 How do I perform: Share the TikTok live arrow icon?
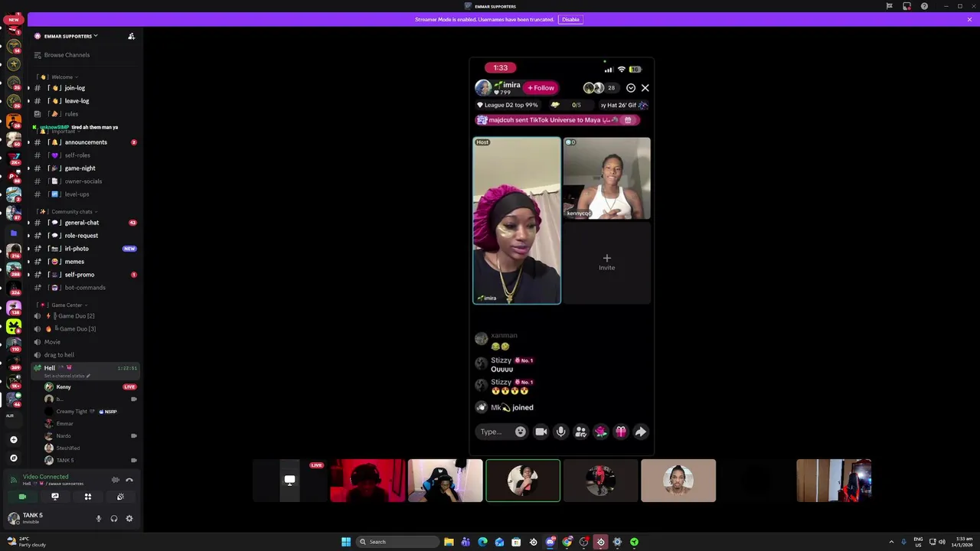tap(641, 432)
